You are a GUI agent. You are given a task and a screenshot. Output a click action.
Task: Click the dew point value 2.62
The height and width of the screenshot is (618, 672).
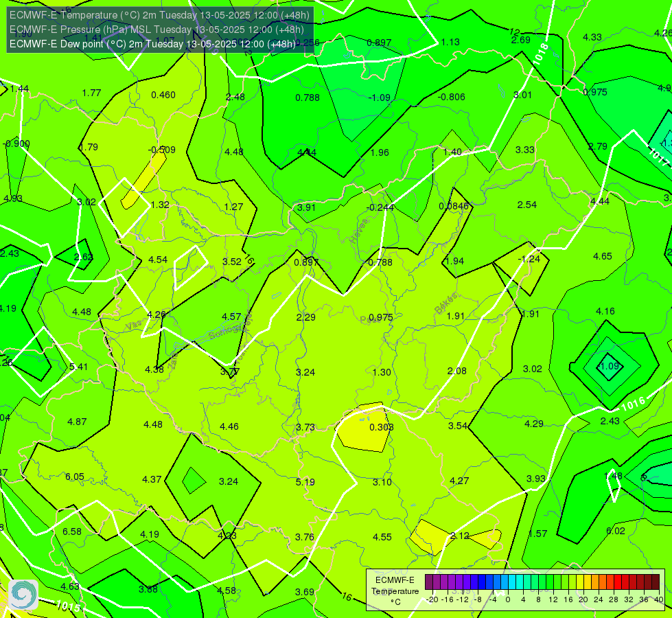pos(84,257)
